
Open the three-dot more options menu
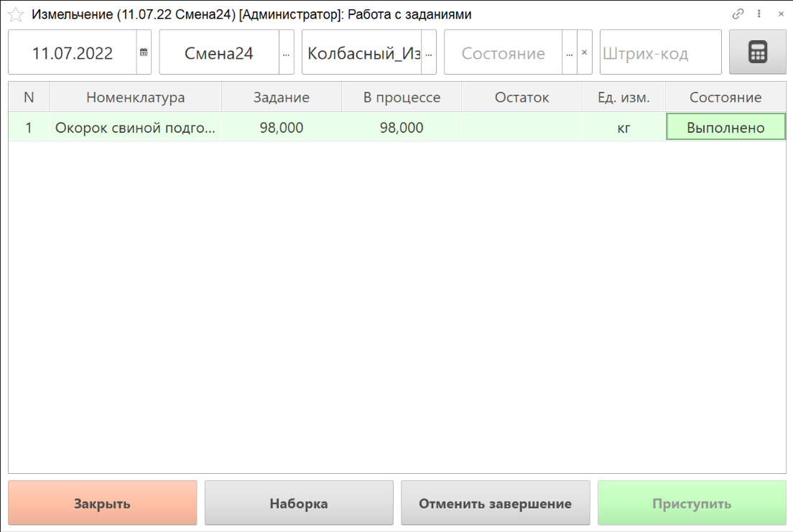[x=759, y=14]
